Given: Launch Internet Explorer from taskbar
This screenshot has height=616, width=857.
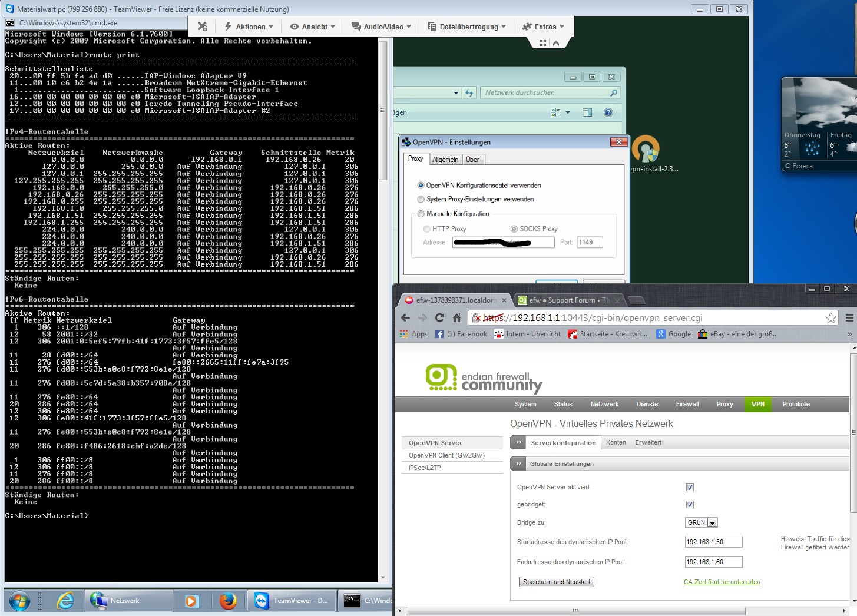Looking at the screenshot, I should coord(65,601).
